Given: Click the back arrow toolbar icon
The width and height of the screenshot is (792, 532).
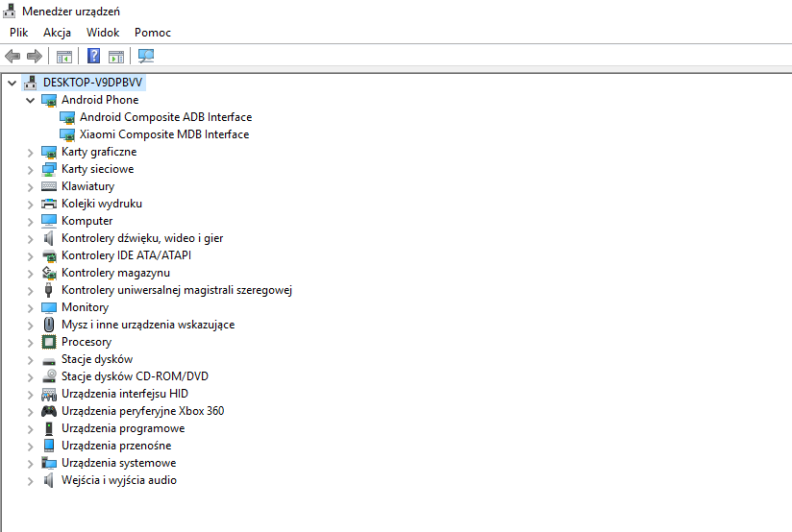Looking at the screenshot, I should click(12, 56).
